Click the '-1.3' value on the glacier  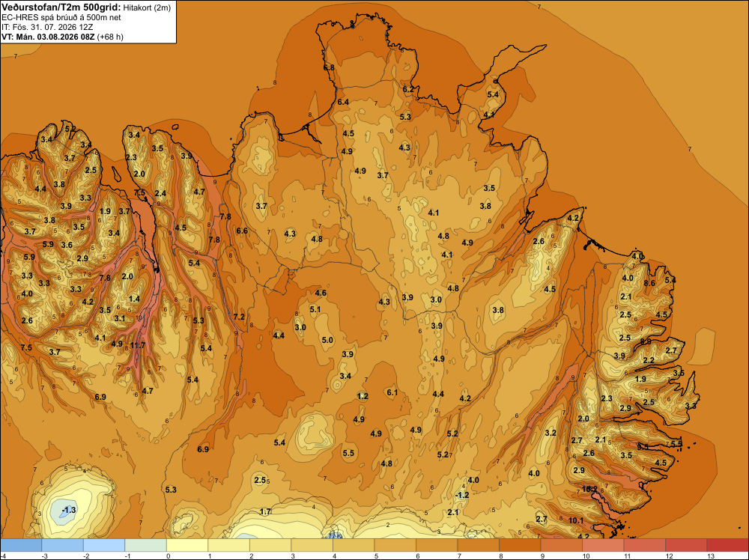(69, 510)
